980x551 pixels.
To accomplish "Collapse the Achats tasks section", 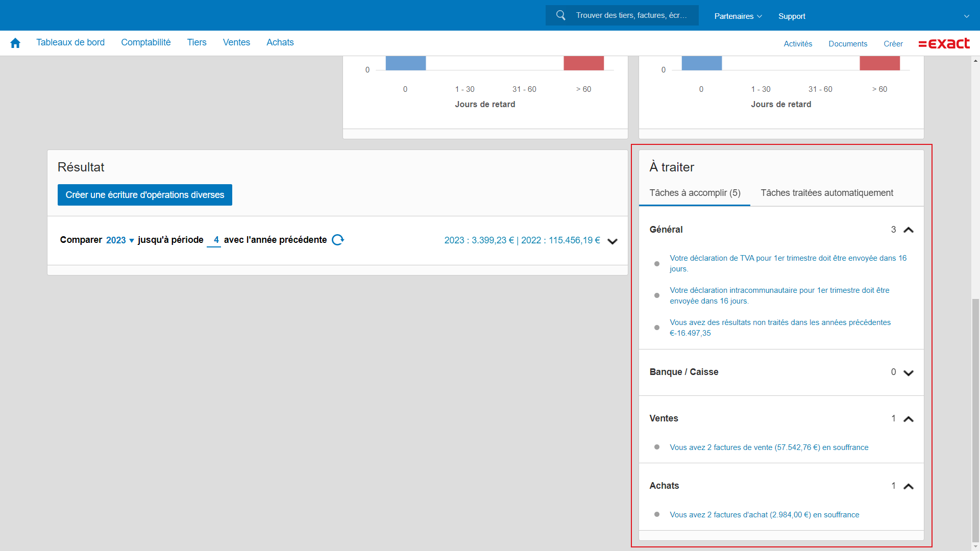I will (x=908, y=486).
